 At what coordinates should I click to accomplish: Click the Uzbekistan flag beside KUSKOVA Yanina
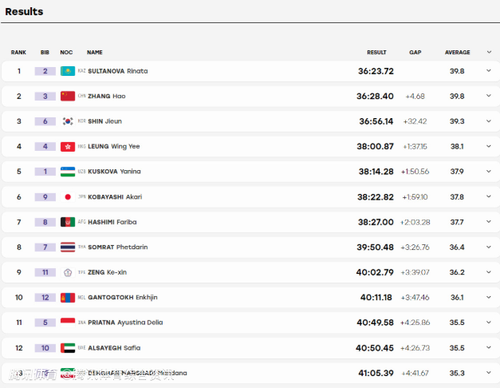[x=68, y=171]
